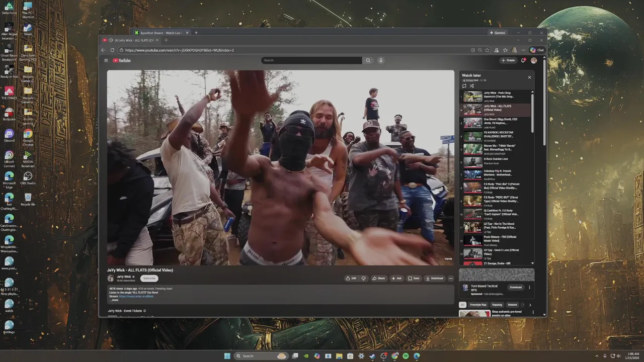Open the browser zoom magnifier icon
Image resolution: width=644 pixels, height=362 pixels.
click(x=480, y=50)
